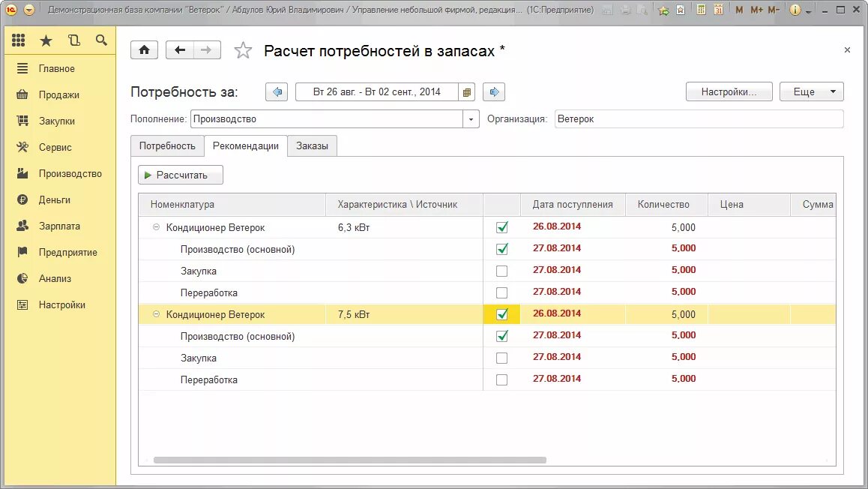Viewport: 868px width, 489px height.
Task: Open the Производство section
Action: pos(59,173)
